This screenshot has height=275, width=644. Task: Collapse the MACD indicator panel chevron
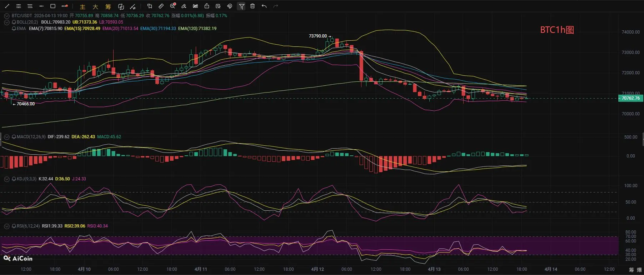point(6,137)
